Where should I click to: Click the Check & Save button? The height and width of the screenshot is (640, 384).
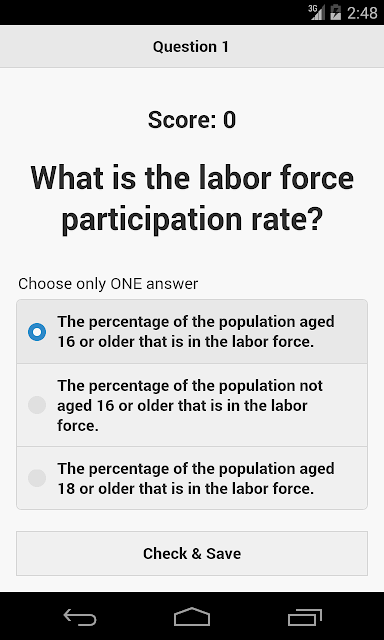point(192,553)
